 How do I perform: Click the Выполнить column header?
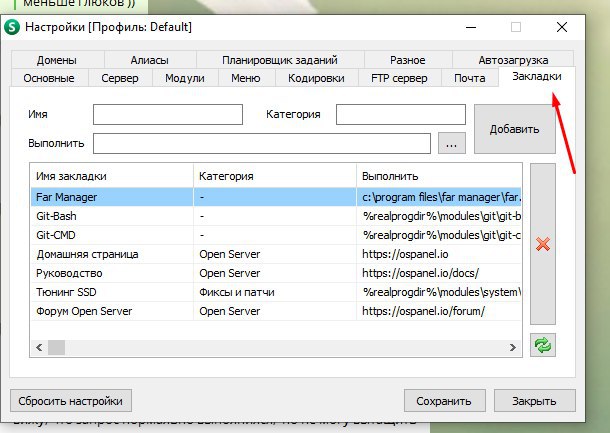[439, 176]
